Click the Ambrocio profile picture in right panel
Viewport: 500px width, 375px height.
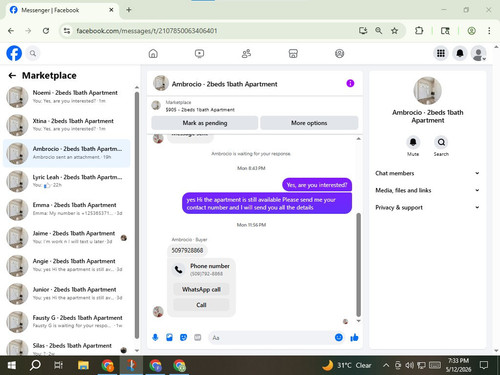[x=427, y=91]
